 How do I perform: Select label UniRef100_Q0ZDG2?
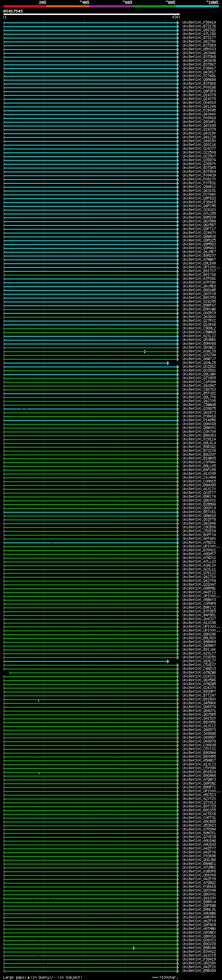pos(199,366)
